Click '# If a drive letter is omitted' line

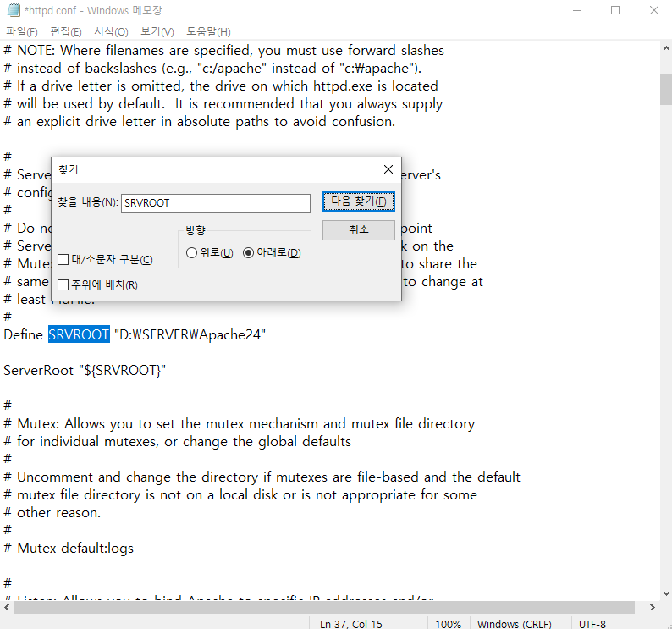pos(221,86)
